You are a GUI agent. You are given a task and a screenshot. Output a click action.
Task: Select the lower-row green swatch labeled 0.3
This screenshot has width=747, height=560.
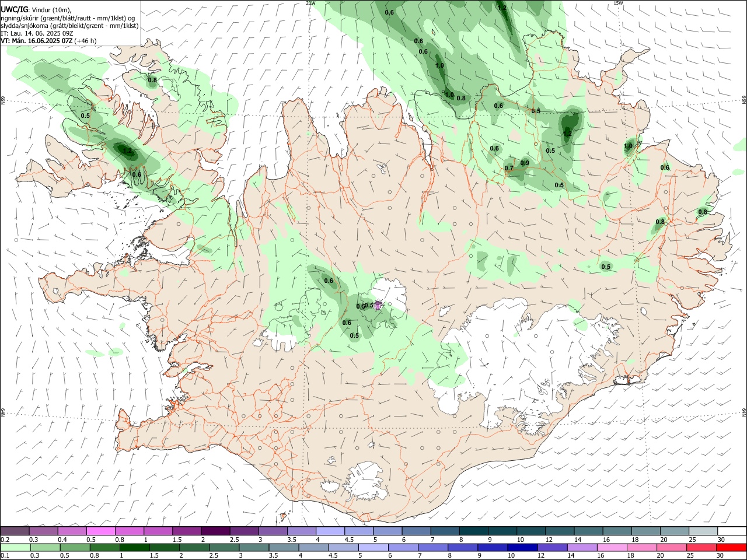click(44, 547)
